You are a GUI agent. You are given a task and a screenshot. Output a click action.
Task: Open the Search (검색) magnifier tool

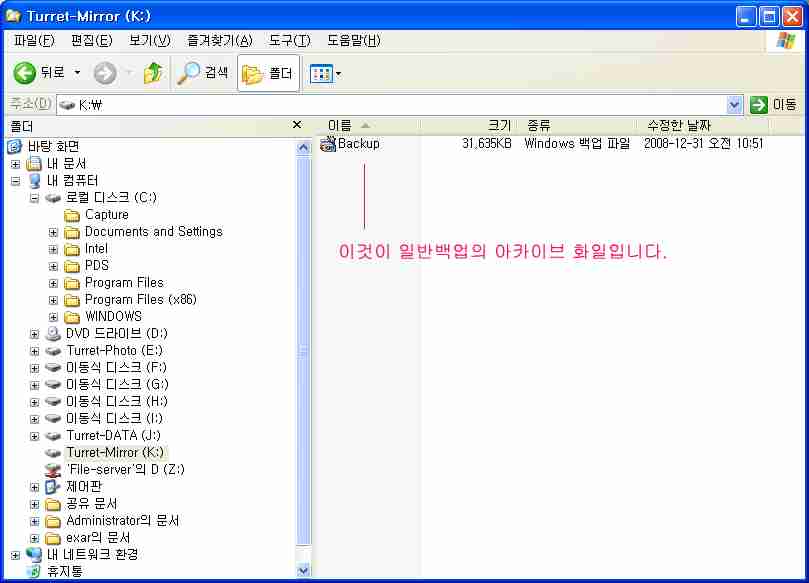[x=189, y=73]
